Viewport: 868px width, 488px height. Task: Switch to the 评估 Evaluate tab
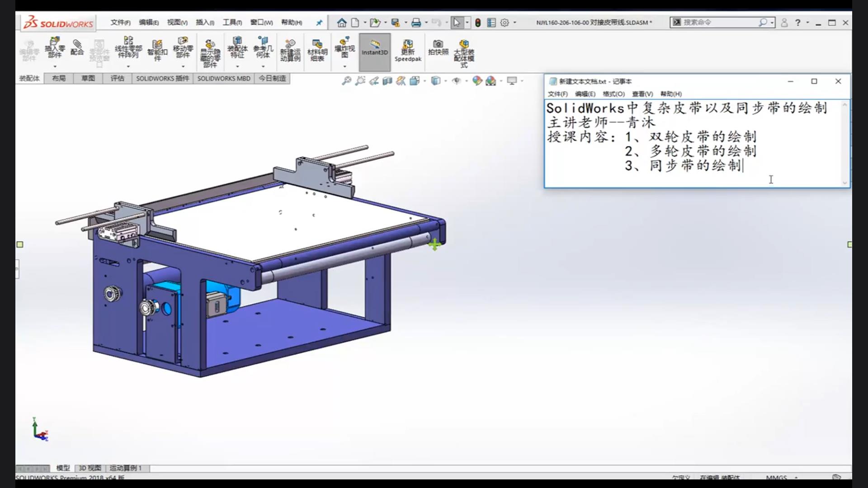[117, 78]
